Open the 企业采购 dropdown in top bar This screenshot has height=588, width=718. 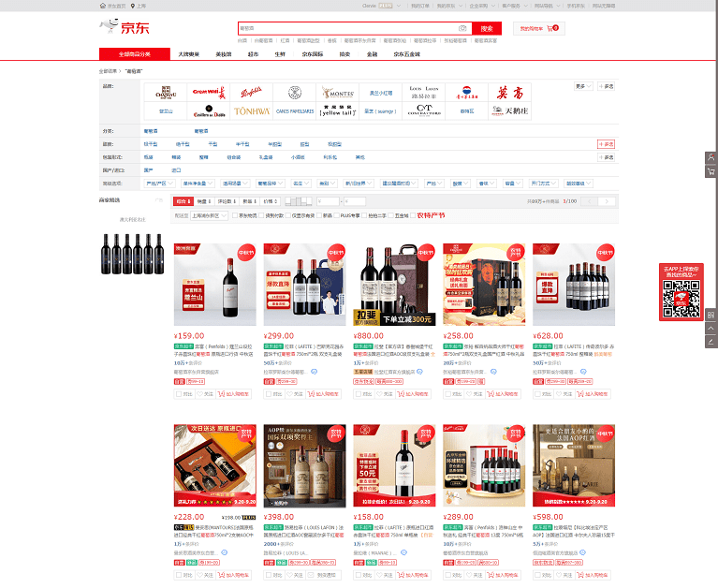click(482, 6)
